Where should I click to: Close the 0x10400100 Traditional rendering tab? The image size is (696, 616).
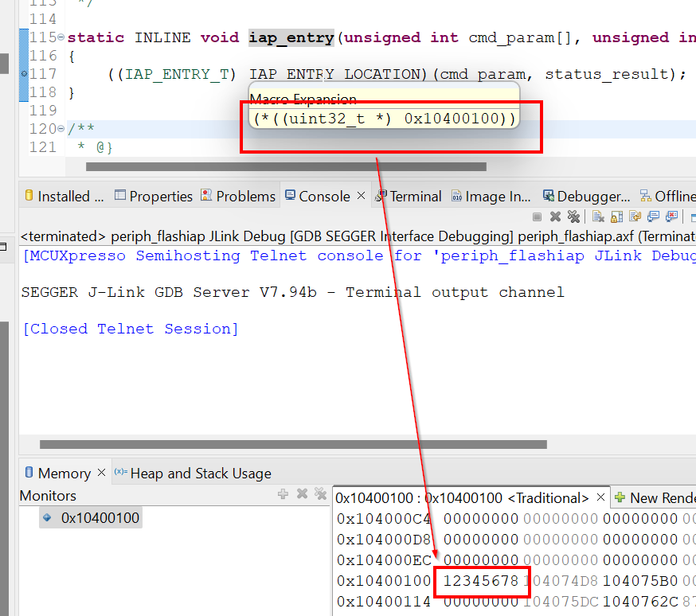(x=600, y=497)
